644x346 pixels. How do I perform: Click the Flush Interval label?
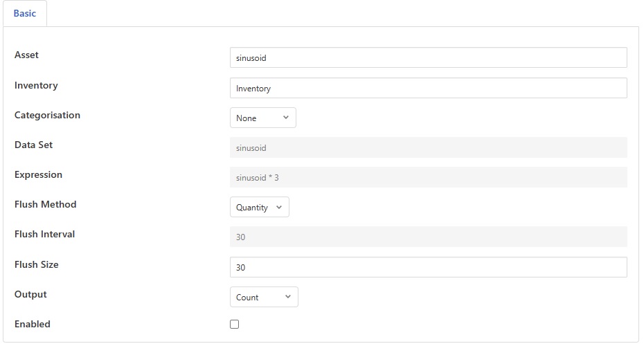coord(44,235)
